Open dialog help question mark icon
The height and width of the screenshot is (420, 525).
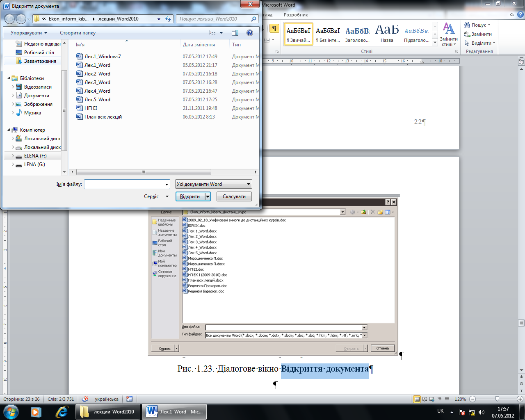click(249, 33)
